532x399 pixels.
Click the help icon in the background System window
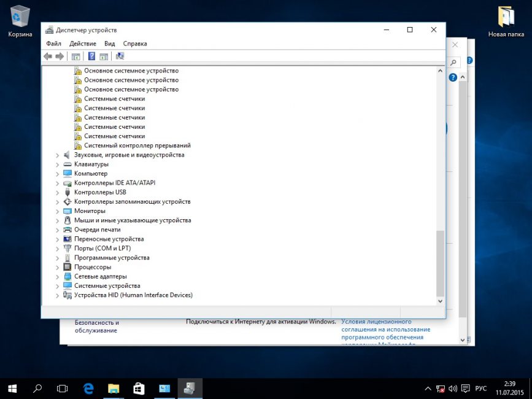[453, 78]
